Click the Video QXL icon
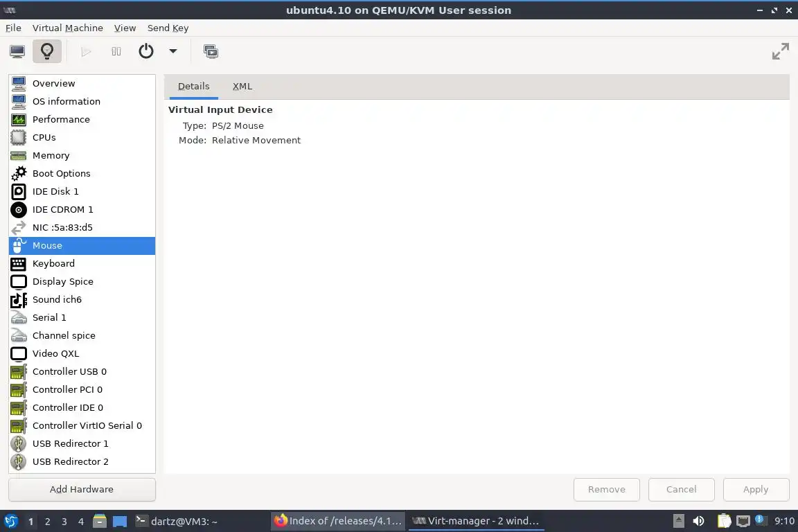798x532 pixels. tap(18, 354)
